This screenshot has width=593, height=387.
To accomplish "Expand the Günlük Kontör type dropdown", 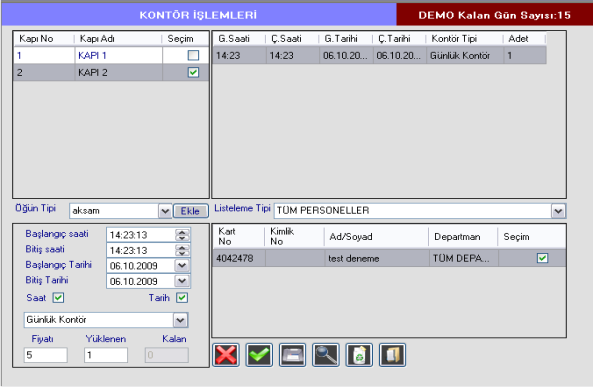I will 180,320.
